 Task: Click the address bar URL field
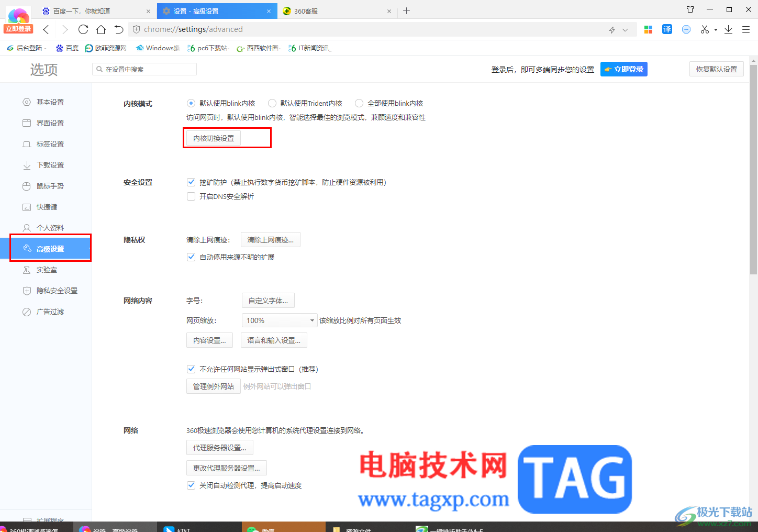point(366,29)
